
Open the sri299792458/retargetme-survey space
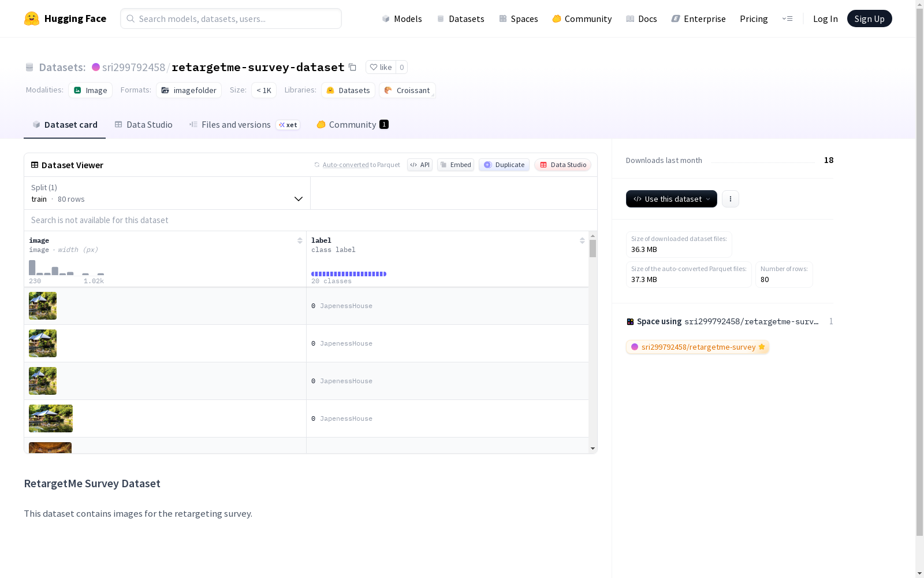point(698,347)
